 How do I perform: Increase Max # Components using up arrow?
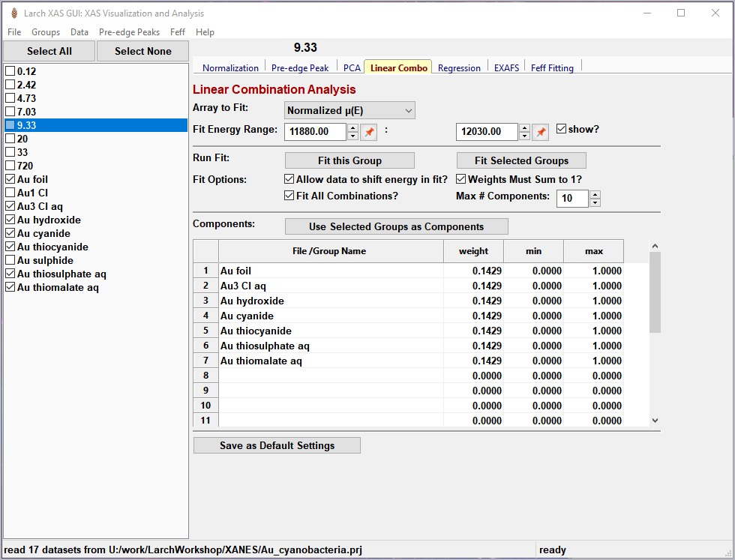click(595, 194)
